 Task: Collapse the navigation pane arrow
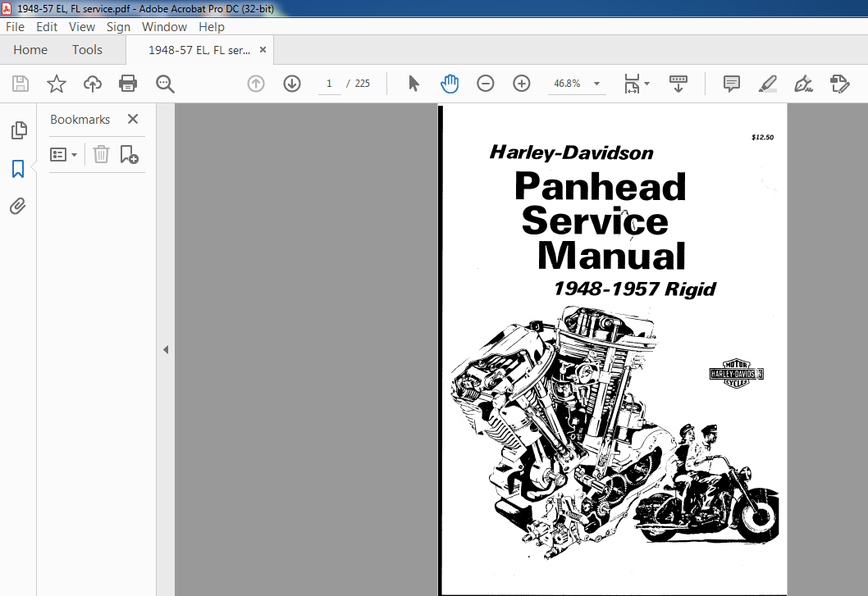pyautogui.click(x=166, y=350)
